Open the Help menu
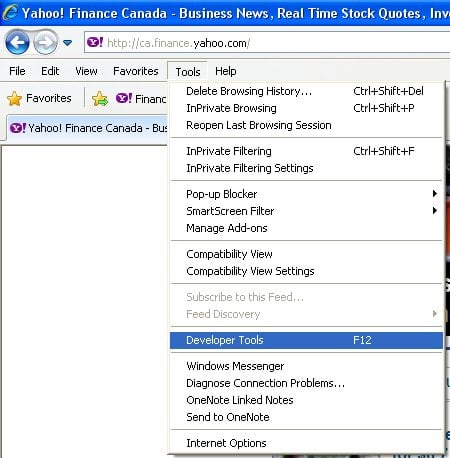Image resolution: width=450 pixels, height=458 pixels. point(226,71)
